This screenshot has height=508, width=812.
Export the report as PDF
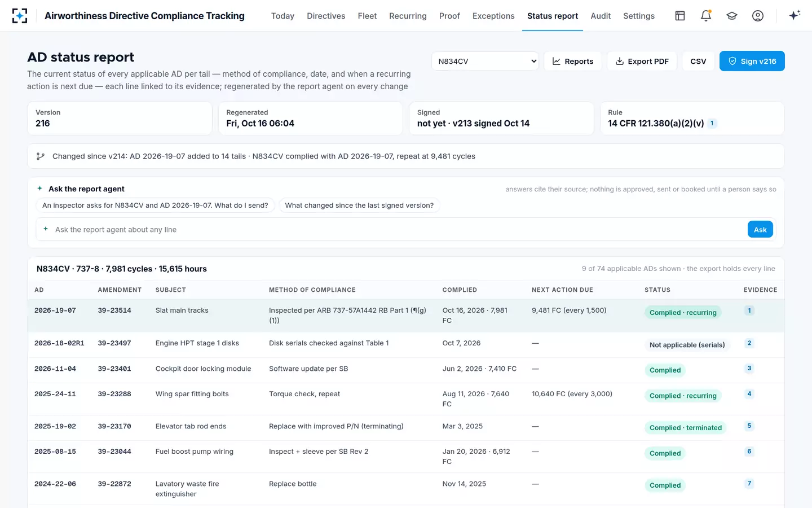coord(642,61)
